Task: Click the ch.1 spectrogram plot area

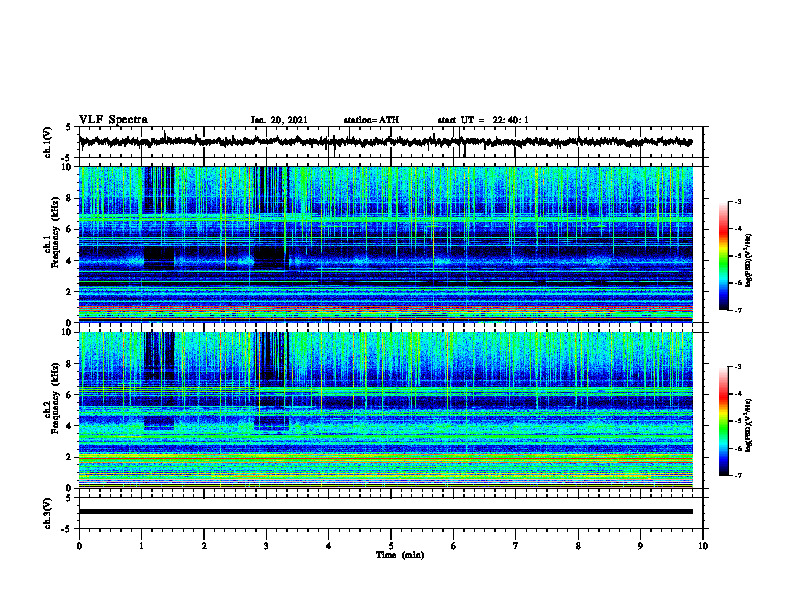Action: point(386,244)
